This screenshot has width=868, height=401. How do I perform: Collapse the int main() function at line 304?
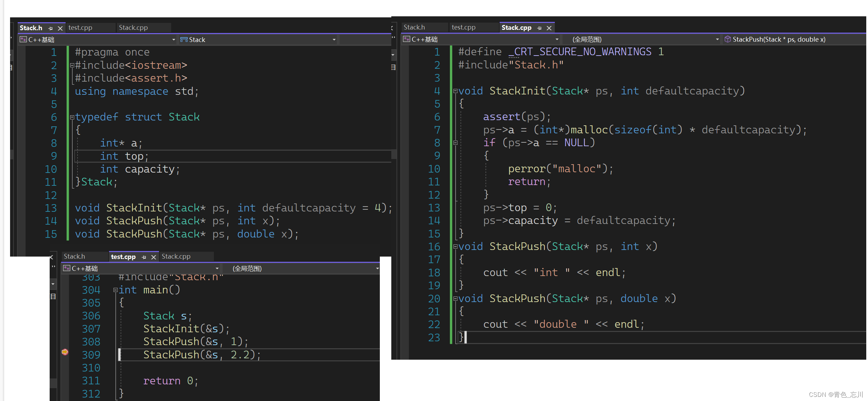(116, 290)
